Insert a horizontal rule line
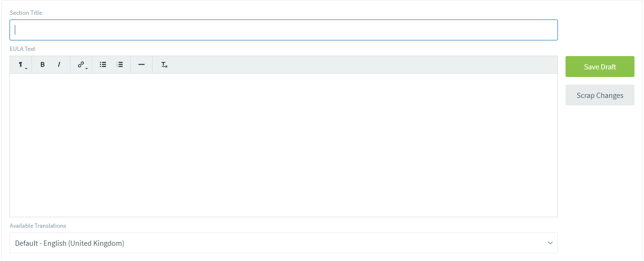This screenshot has width=644, height=261. coord(141,65)
